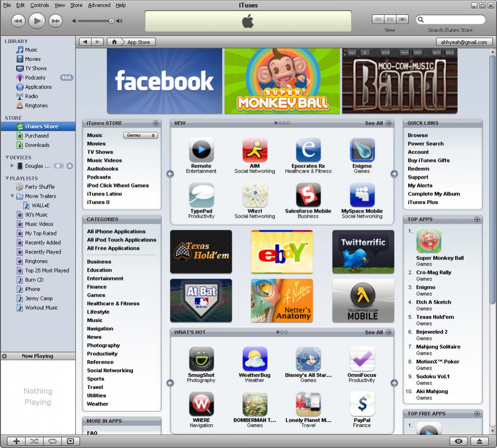This screenshot has width=497, height=448.
Task: Click the Home icon in navigation bar
Action: pyautogui.click(x=114, y=42)
